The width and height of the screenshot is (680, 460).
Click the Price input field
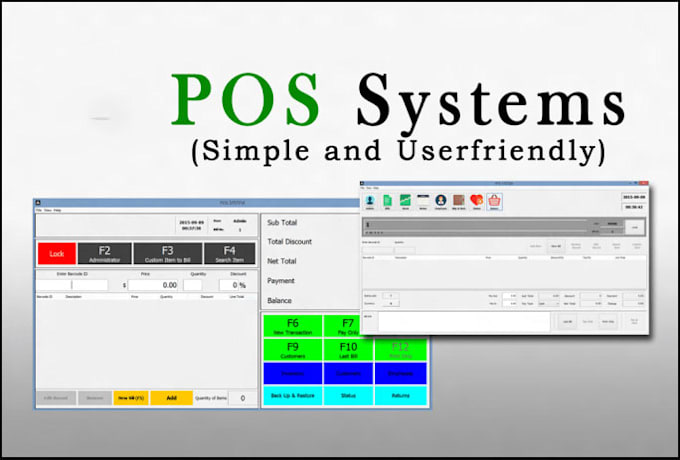tap(154, 285)
